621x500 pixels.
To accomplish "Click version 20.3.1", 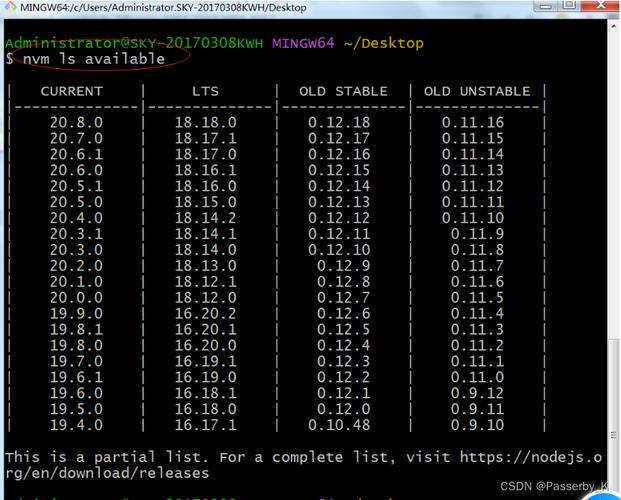I will (x=76, y=234).
